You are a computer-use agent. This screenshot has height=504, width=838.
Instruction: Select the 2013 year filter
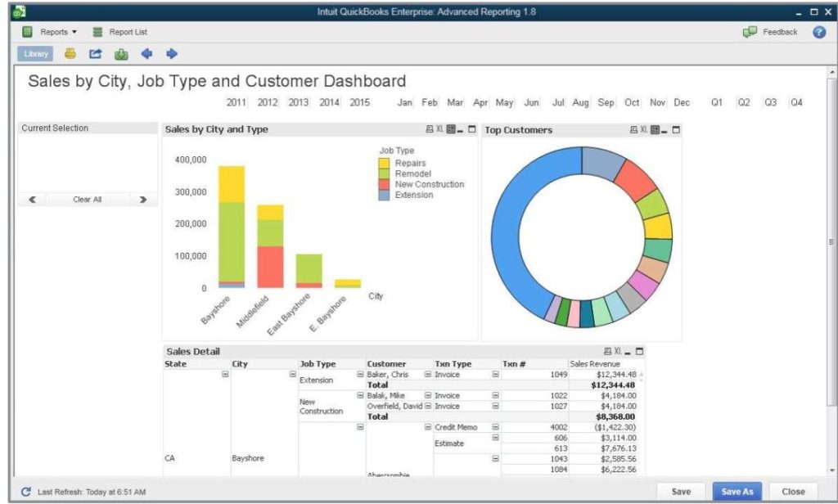(x=298, y=103)
